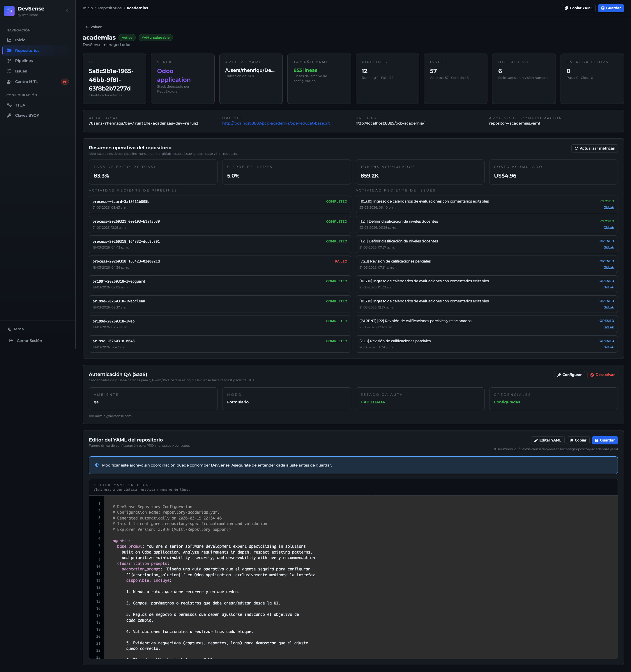Open Claves BYOK key settings
This screenshot has width=631, height=672.
click(27, 115)
